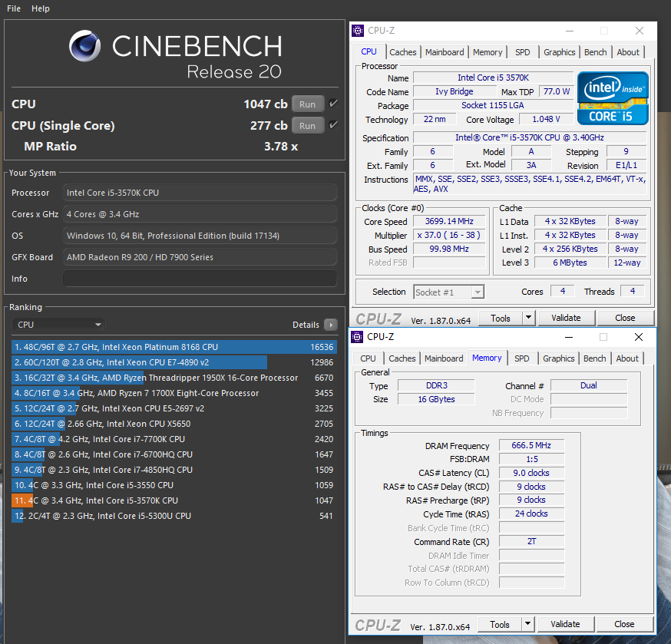Screen dimensions: 671x644
Task: Click the CPU-Z app icon in top window title bar
Action: coord(357,31)
